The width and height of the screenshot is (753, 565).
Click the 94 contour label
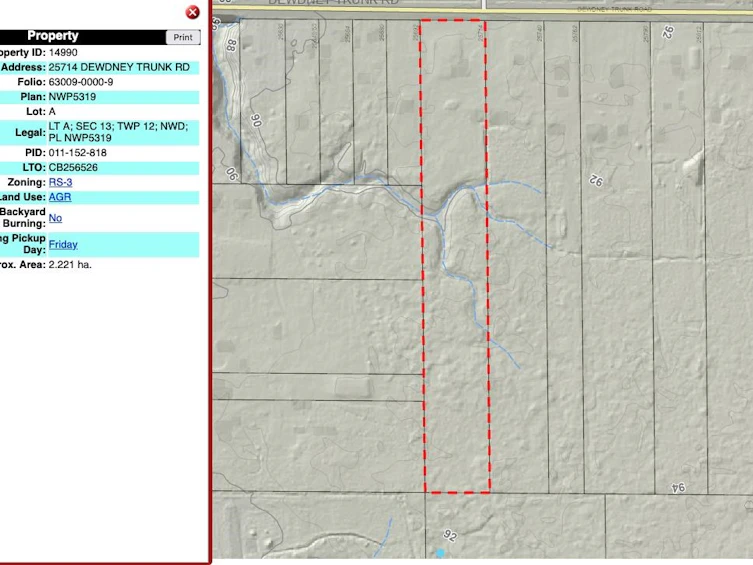[678, 488]
